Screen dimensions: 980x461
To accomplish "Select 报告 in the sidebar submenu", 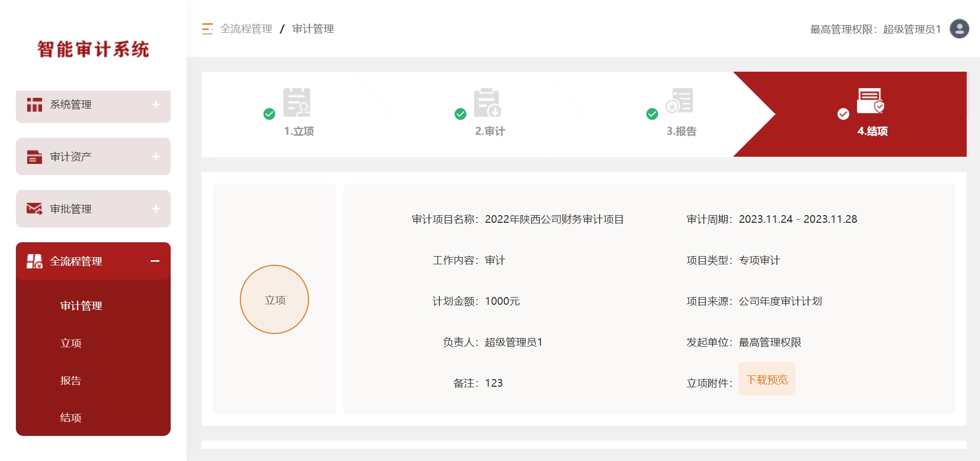I will pos(71,381).
